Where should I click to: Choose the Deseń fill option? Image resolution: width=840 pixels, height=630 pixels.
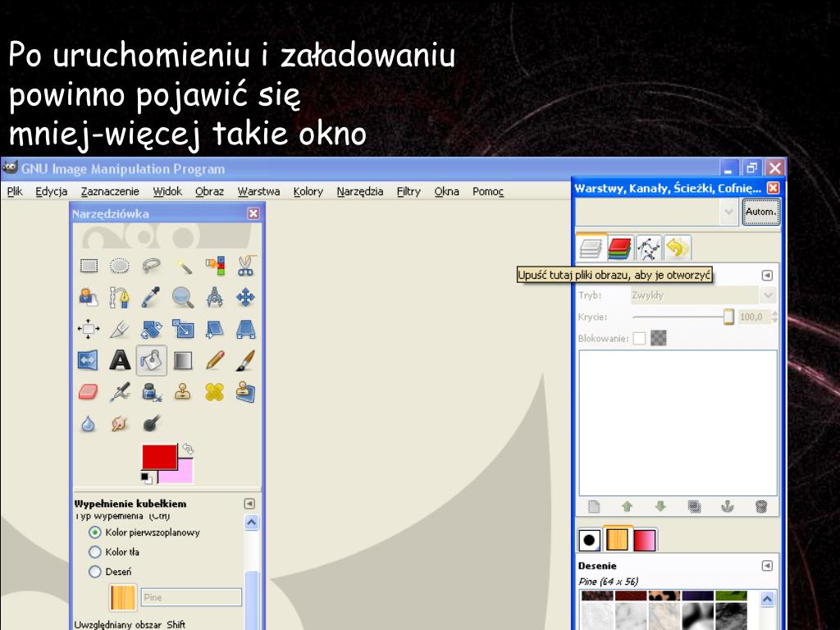(95, 572)
